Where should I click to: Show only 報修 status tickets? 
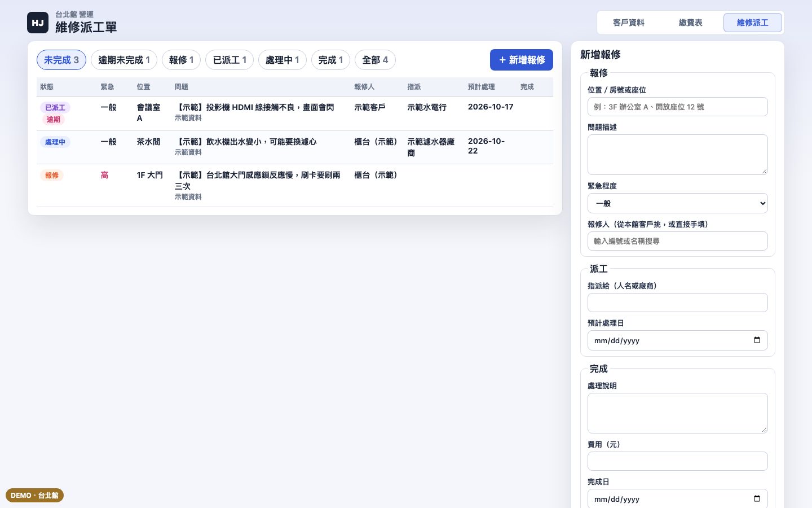coord(182,60)
